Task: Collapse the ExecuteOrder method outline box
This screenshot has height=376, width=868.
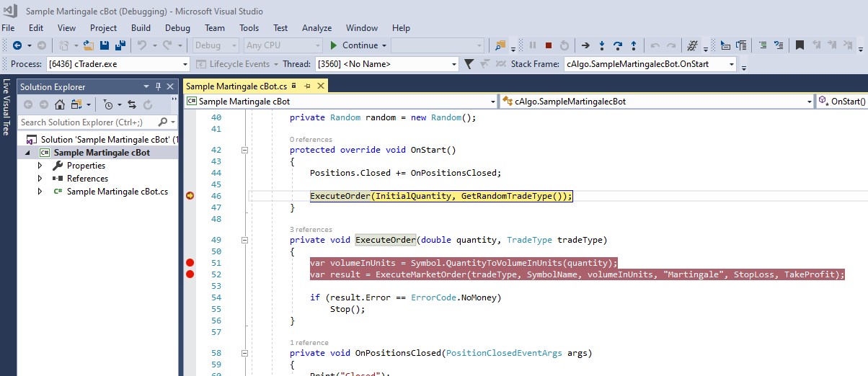Action: click(x=244, y=241)
